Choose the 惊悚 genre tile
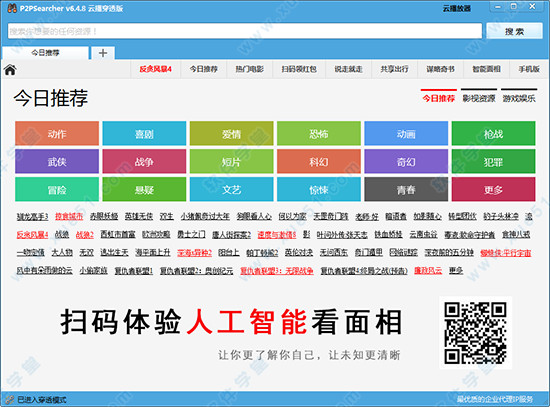The width and height of the screenshot is (550, 407). click(319, 189)
